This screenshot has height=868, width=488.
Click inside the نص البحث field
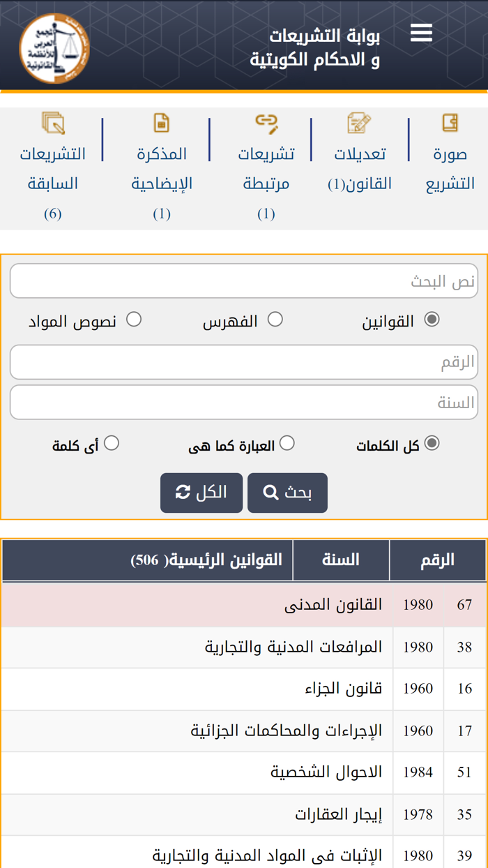[x=244, y=280]
